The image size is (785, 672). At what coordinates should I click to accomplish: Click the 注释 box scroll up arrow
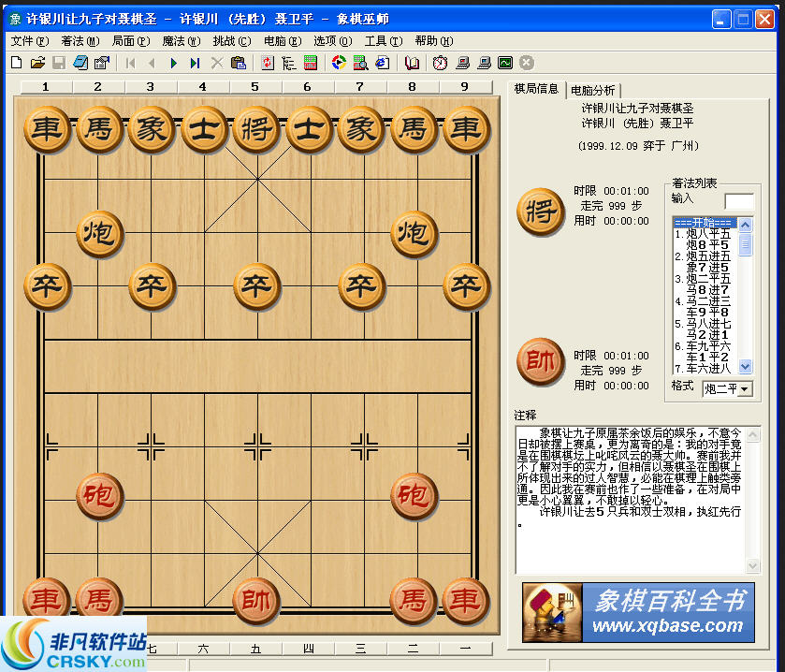click(752, 435)
